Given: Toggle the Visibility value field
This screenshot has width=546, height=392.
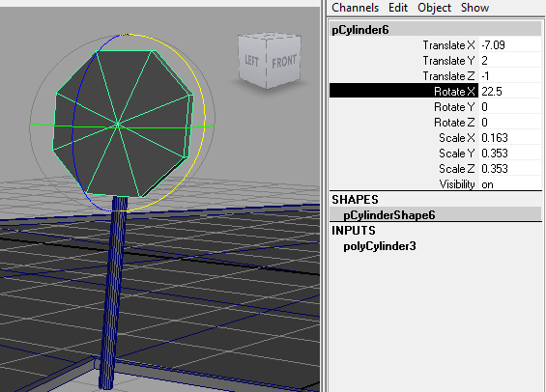Looking at the screenshot, I should [510, 184].
